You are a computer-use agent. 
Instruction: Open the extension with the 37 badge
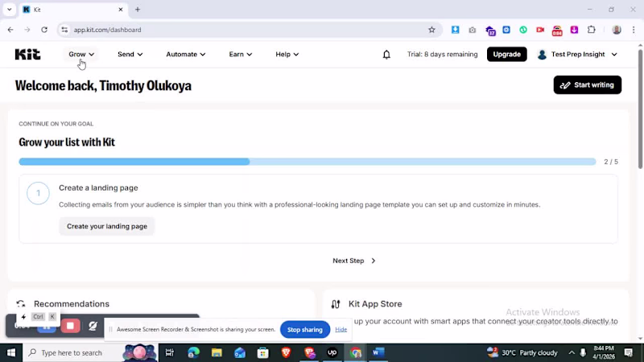490,31
